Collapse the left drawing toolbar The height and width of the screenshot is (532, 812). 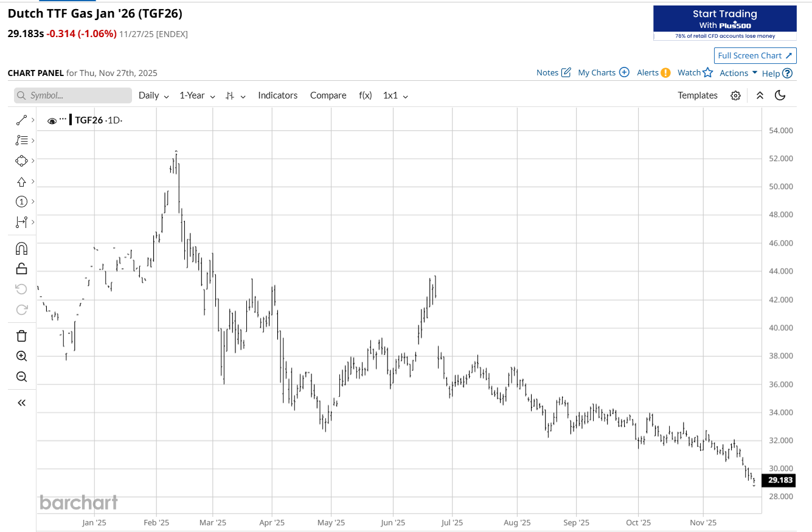tap(21, 402)
